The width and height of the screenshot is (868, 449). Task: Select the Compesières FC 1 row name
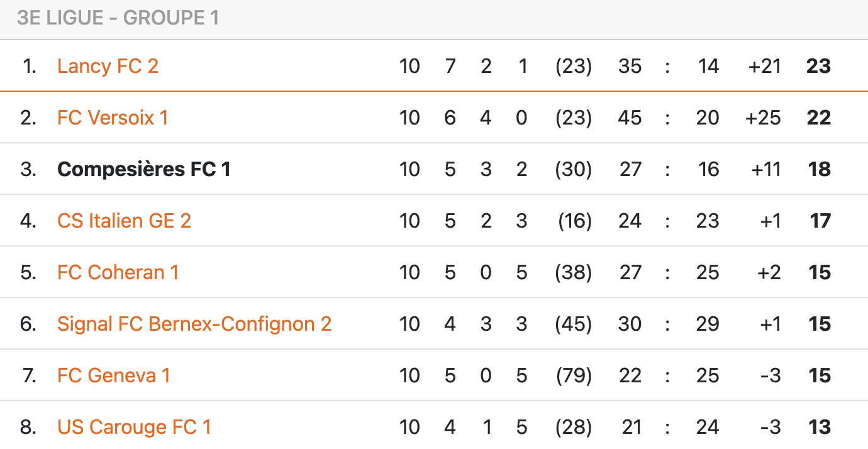pyautogui.click(x=143, y=169)
